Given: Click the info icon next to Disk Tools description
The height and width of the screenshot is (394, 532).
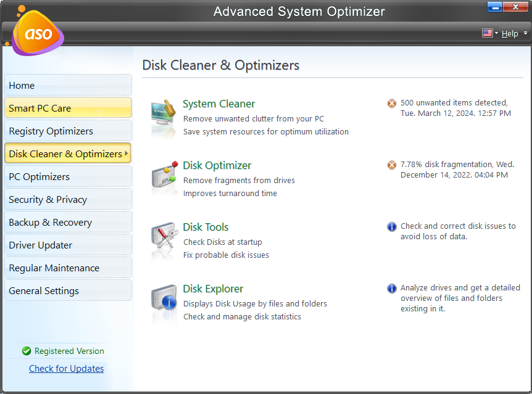Looking at the screenshot, I should [x=391, y=227].
